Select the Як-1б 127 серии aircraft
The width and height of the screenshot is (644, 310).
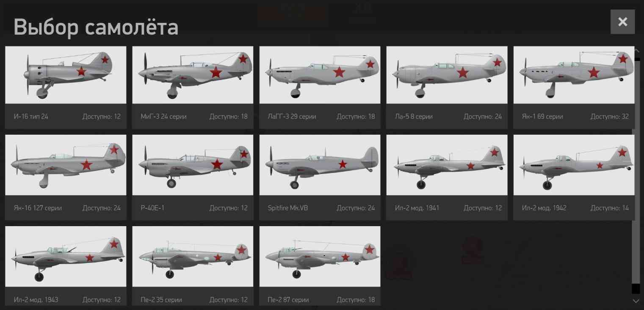66,177
